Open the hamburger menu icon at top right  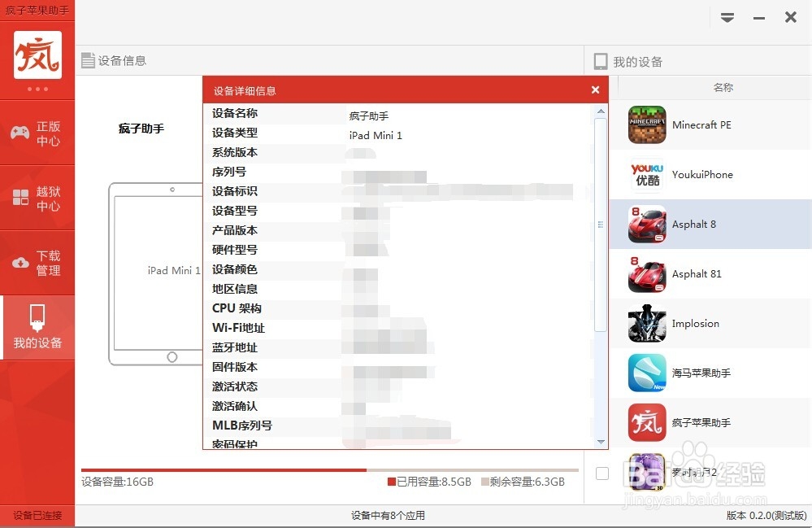(x=727, y=16)
